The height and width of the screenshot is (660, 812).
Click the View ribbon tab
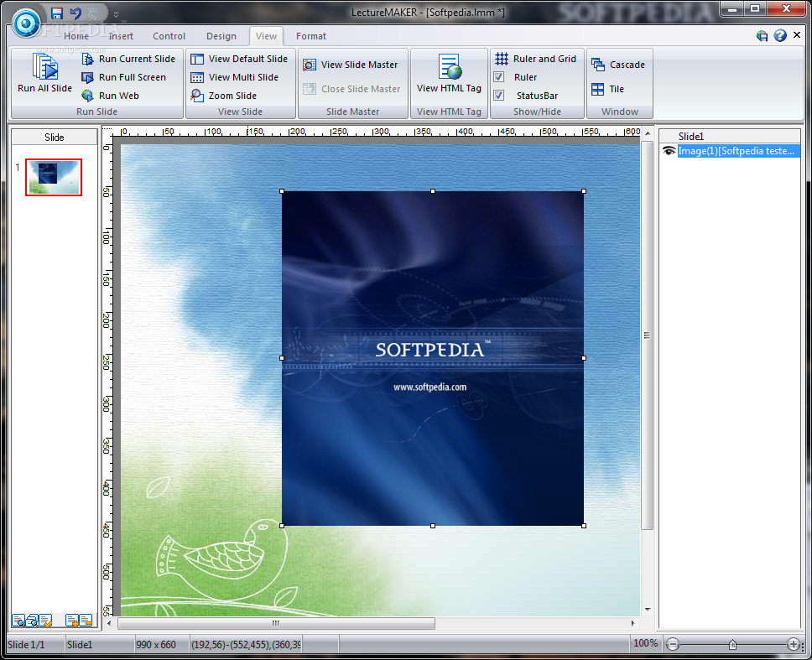click(266, 36)
